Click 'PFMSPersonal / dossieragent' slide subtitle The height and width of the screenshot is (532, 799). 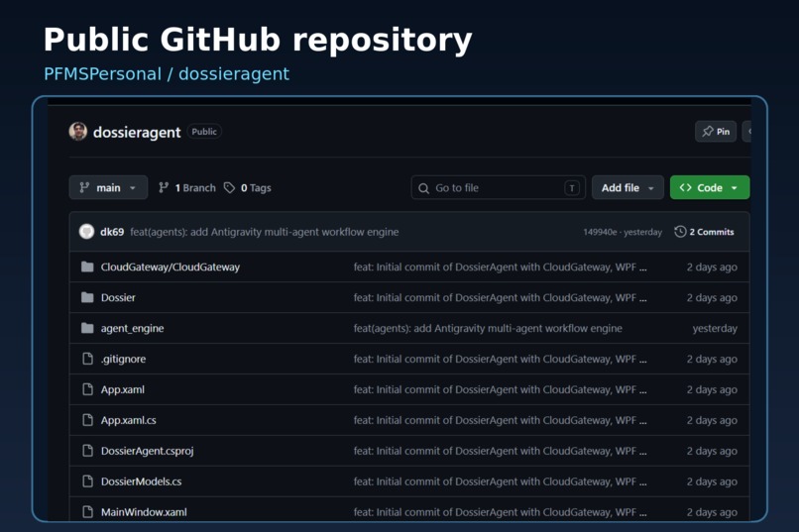[167, 74]
